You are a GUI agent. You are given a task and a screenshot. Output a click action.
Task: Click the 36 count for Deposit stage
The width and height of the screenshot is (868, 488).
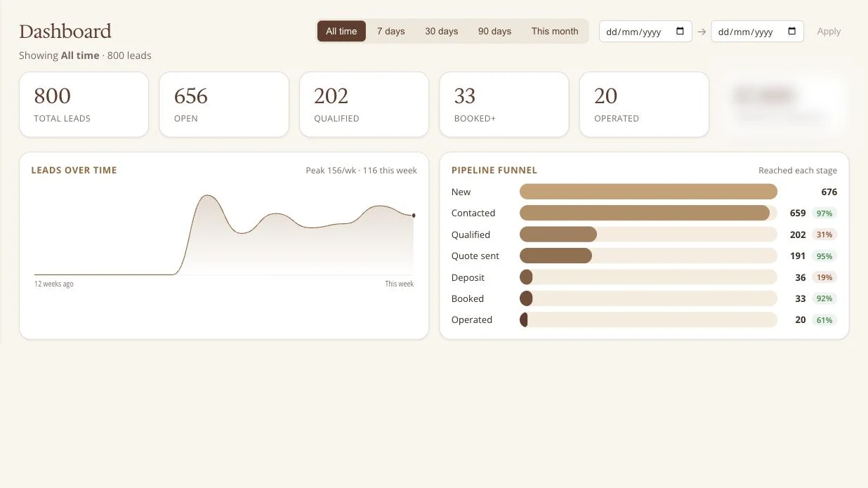click(801, 277)
